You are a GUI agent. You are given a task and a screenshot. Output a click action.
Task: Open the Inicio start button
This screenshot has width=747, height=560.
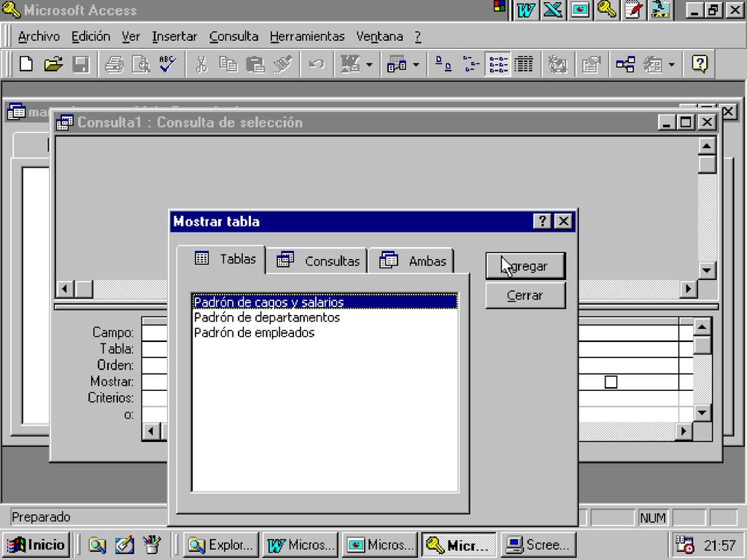point(36,545)
